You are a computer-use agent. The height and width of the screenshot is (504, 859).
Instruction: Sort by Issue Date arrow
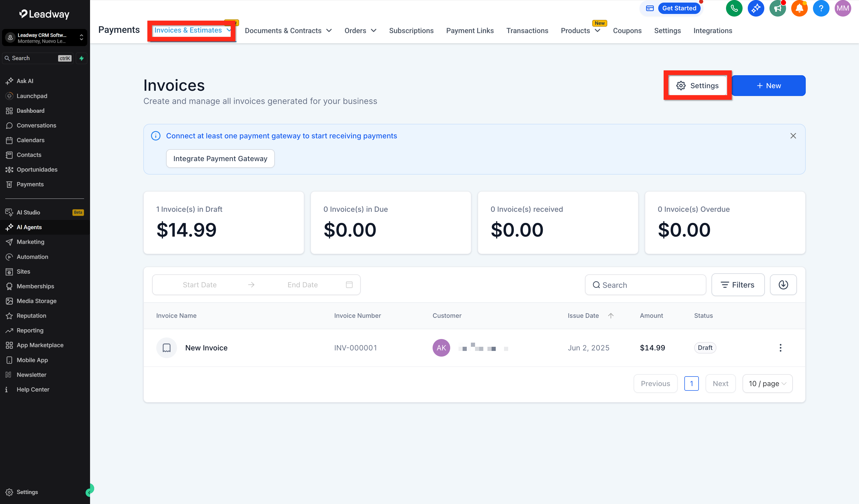tap(611, 315)
